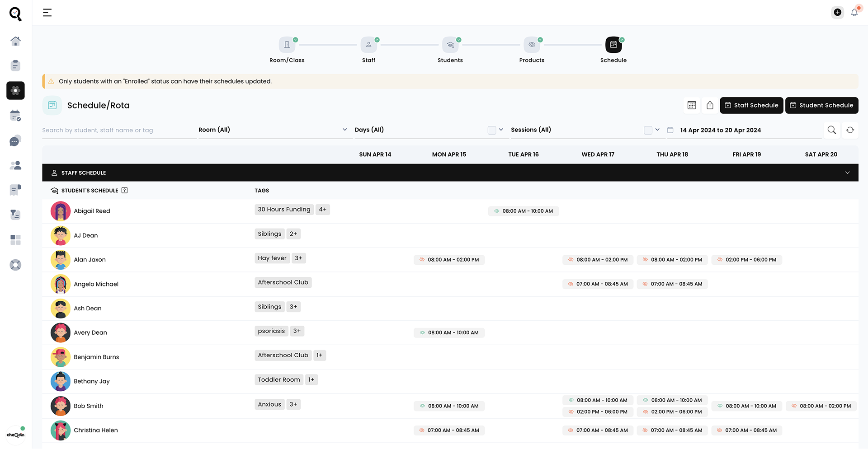868x449 pixels.
Task: Click the 30 Hours Funding tag
Action: [x=284, y=210]
